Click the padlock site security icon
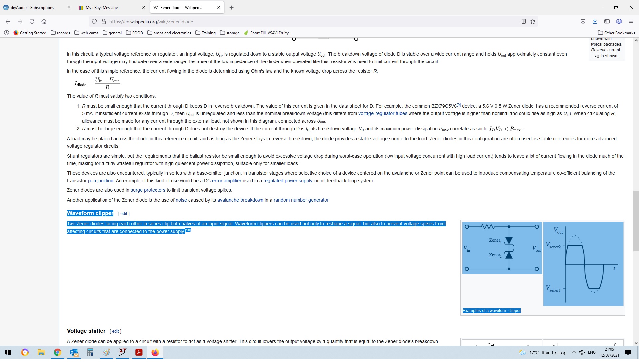Screen dimensions: 639x364 [x=104, y=22]
